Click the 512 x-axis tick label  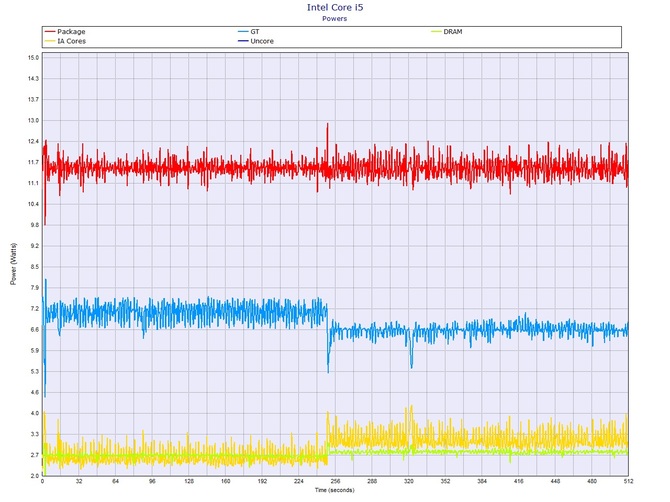[628, 481]
